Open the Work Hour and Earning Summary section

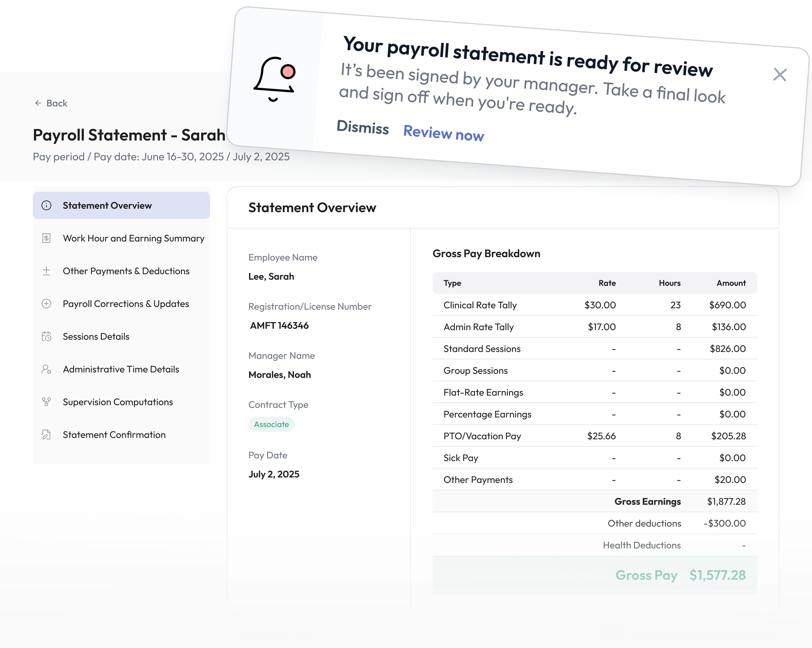133,238
